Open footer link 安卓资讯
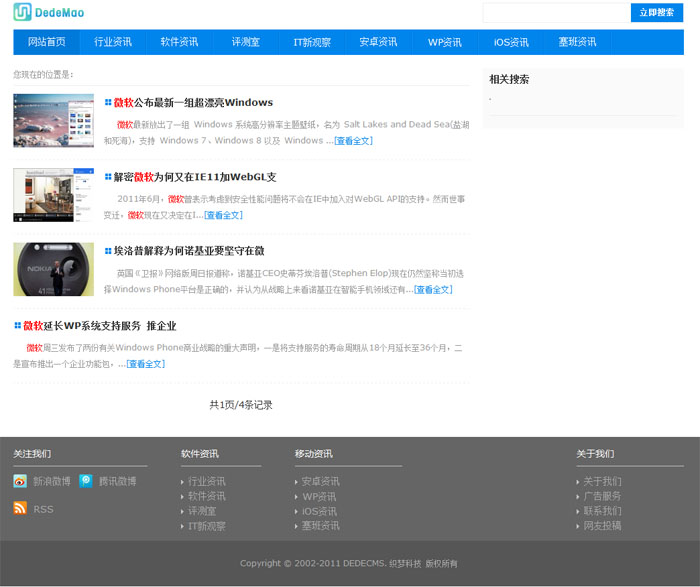Viewport: 700px width, 587px height. [x=321, y=481]
